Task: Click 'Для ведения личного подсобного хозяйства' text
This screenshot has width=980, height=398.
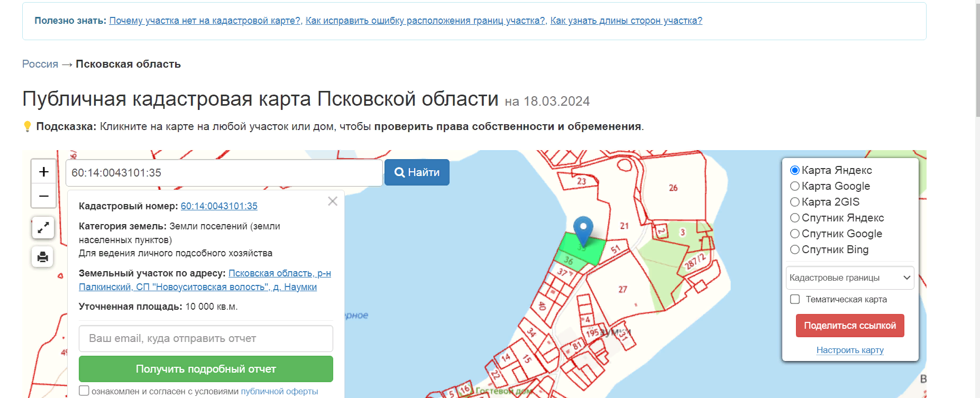Action: pyautogui.click(x=176, y=253)
